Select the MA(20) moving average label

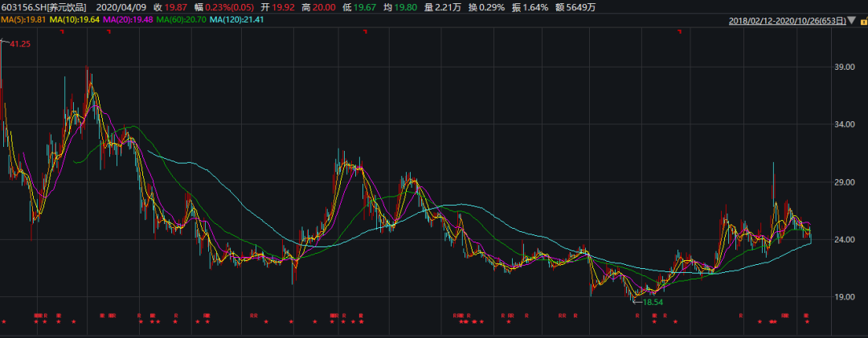click(x=130, y=19)
